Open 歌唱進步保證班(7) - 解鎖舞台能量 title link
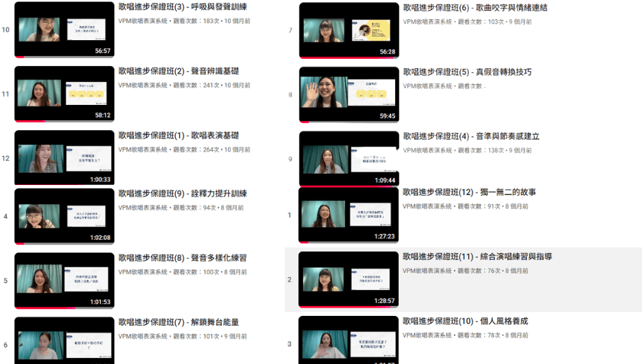The width and height of the screenshot is (642, 364). pos(179,322)
